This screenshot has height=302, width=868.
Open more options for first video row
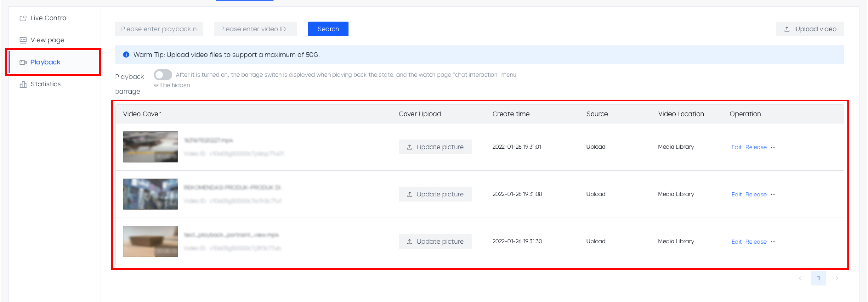pyautogui.click(x=773, y=147)
